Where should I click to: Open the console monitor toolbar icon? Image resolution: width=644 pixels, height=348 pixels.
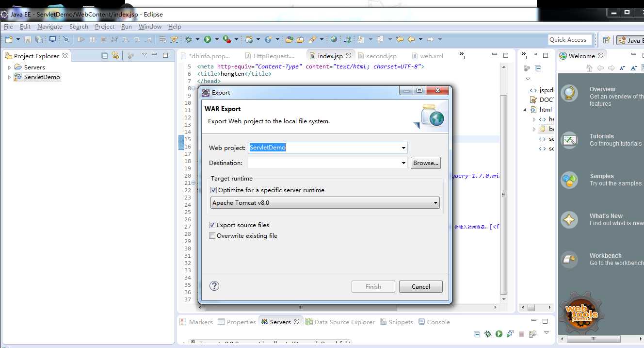[x=52, y=39]
